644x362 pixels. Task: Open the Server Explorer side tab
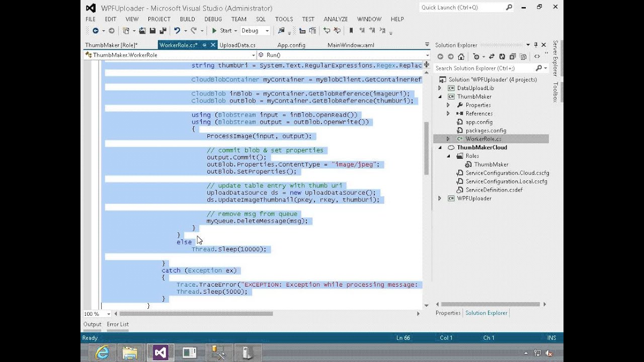point(555,58)
